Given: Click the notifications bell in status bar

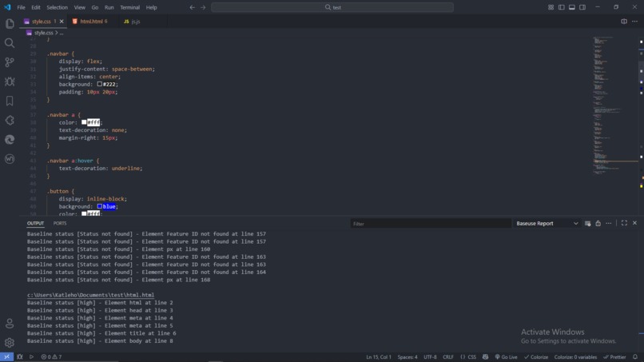Looking at the screenshot, I should [635, 356].
